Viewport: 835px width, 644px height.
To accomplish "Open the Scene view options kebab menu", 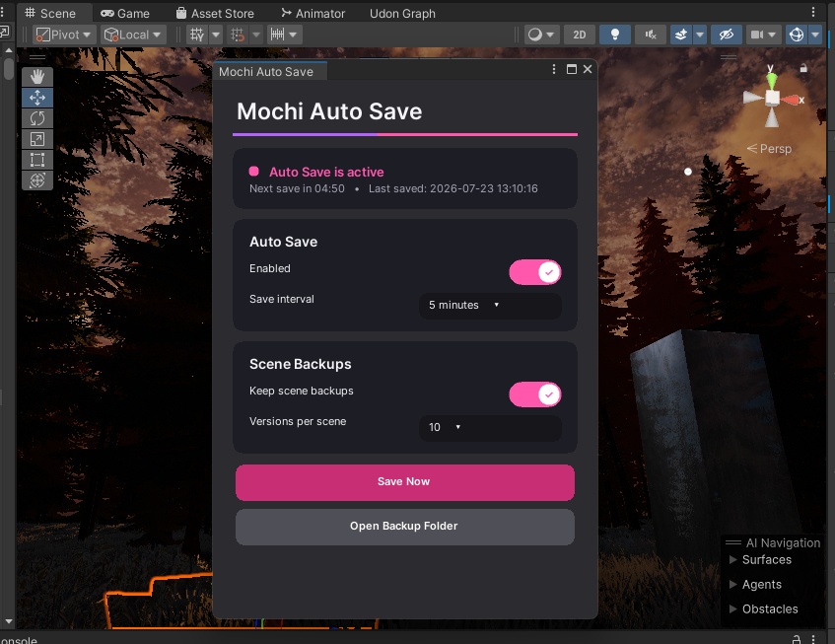I will 813,12.
